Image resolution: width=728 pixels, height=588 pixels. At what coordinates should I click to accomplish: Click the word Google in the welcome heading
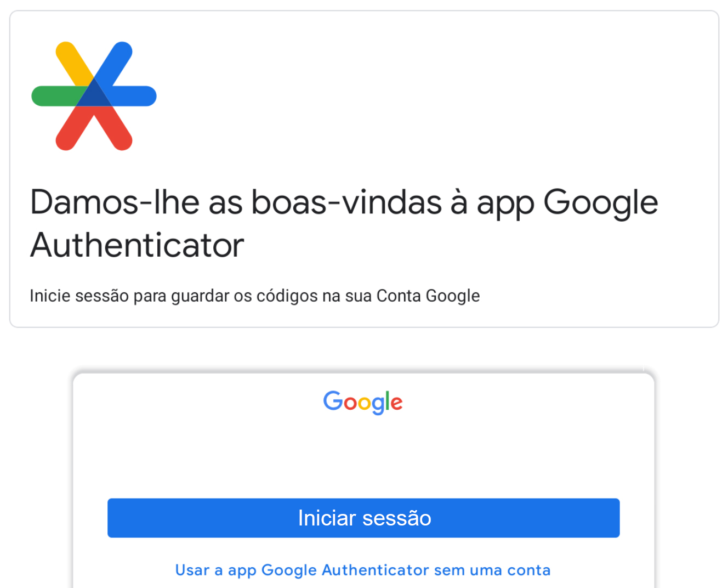[x=600, y=203]
